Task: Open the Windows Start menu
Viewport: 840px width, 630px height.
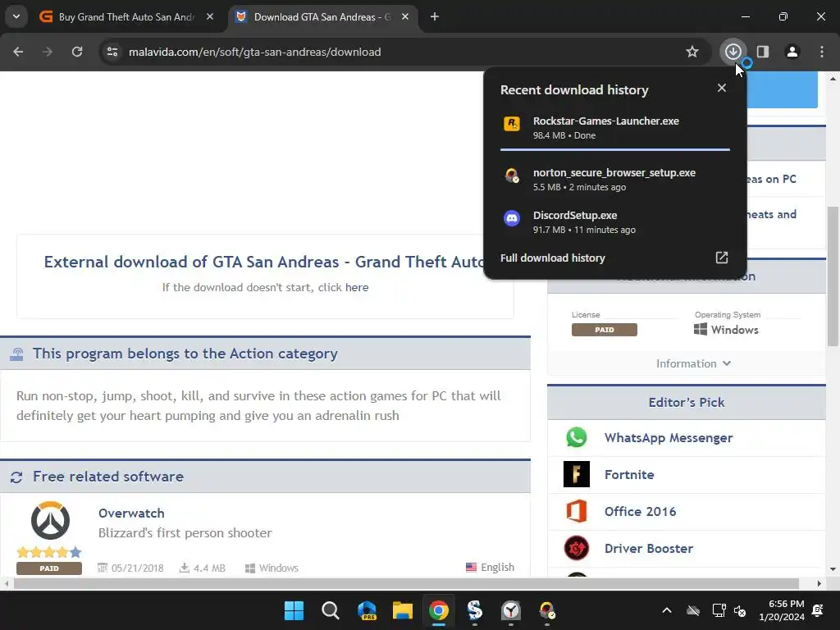Action: [x=294, y=610]
